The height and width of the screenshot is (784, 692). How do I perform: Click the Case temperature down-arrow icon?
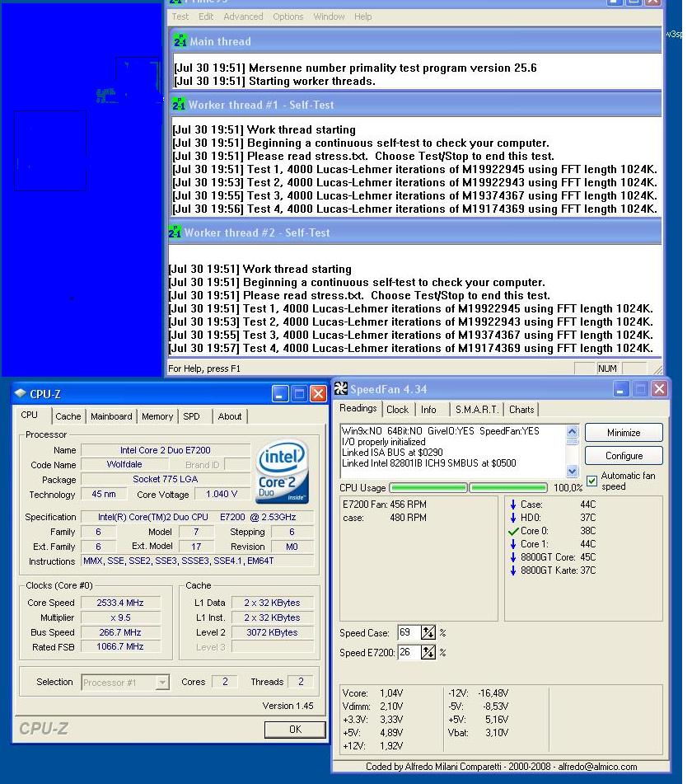pos(513,504)
